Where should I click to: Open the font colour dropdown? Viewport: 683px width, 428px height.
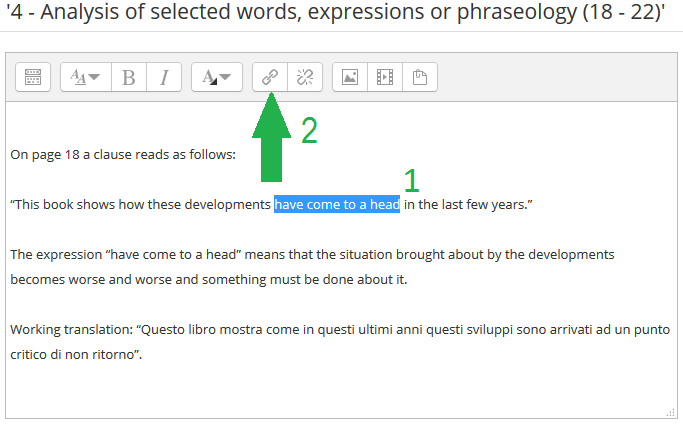coord(216,77)
